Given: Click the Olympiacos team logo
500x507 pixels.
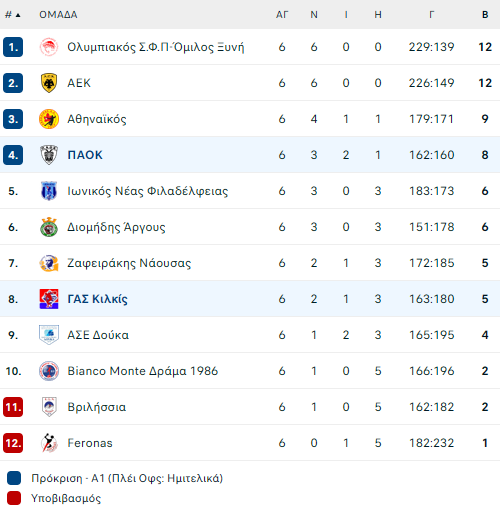Looking at the screenshot, I should pyautogui.click(x=49, y=47).
